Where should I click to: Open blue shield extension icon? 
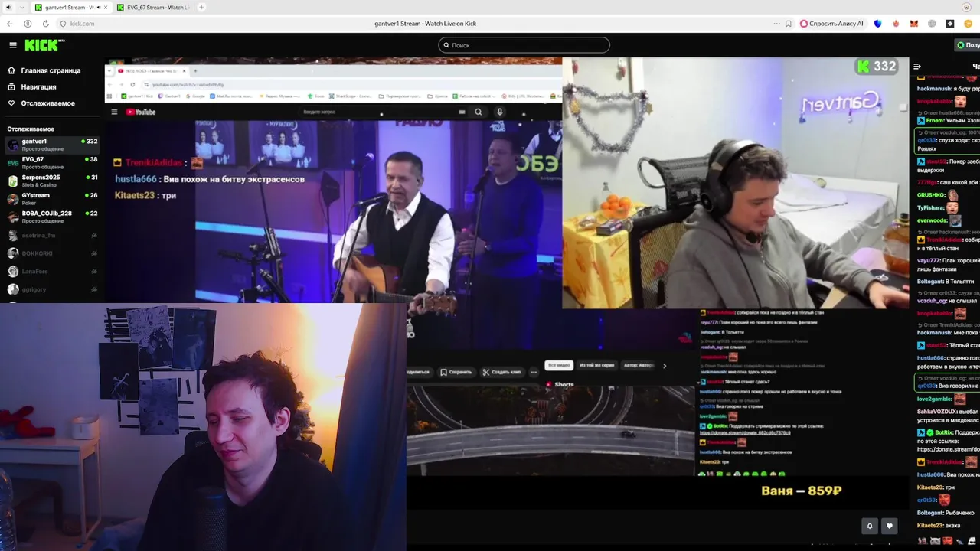(878, 24)
